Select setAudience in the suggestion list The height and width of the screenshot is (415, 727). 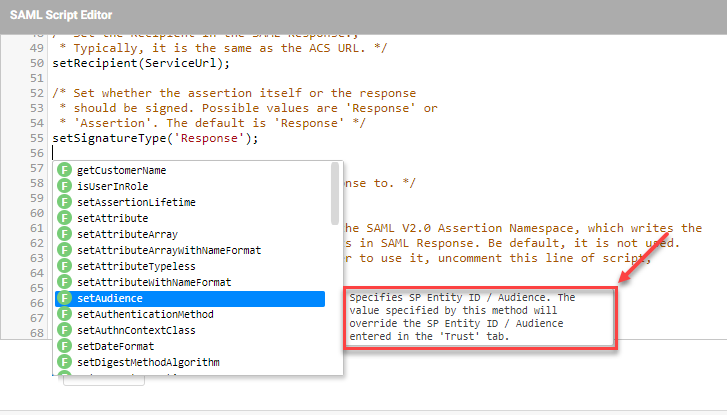[110, 298]
